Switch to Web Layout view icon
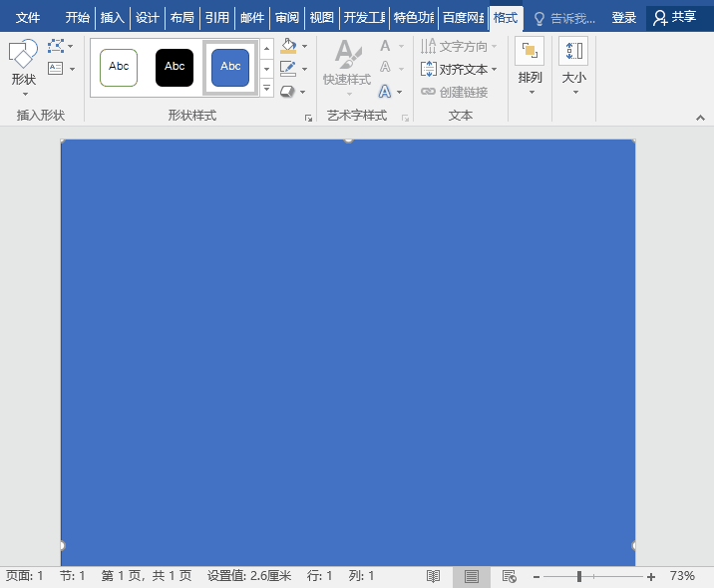The width and height of the screenshot is (714, 588). pos(510,577)
